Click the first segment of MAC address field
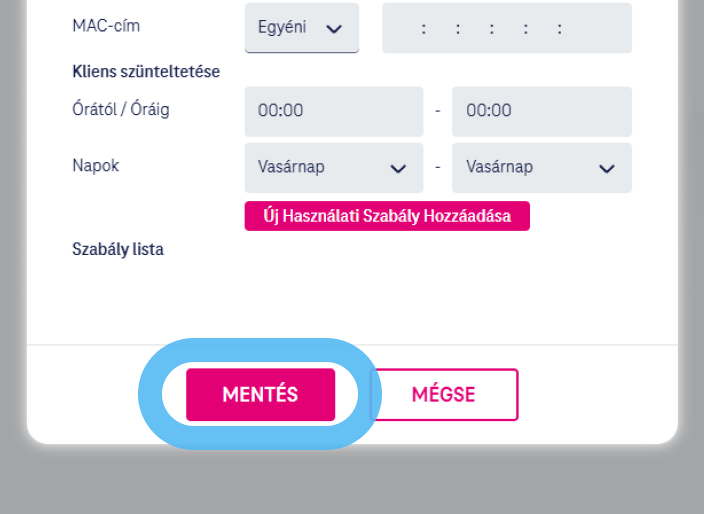Viewport: 704px width, 514px height. point(405,29)
